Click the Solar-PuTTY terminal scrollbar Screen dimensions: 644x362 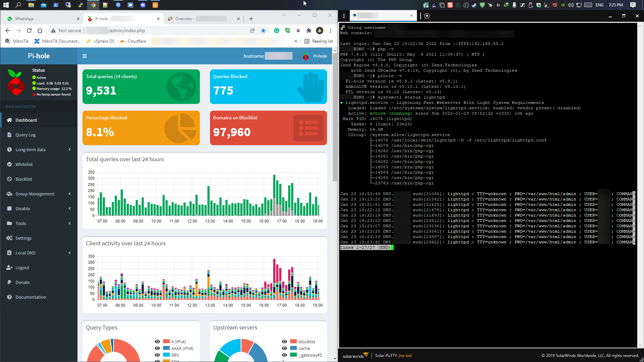click(x=640, y=185)
